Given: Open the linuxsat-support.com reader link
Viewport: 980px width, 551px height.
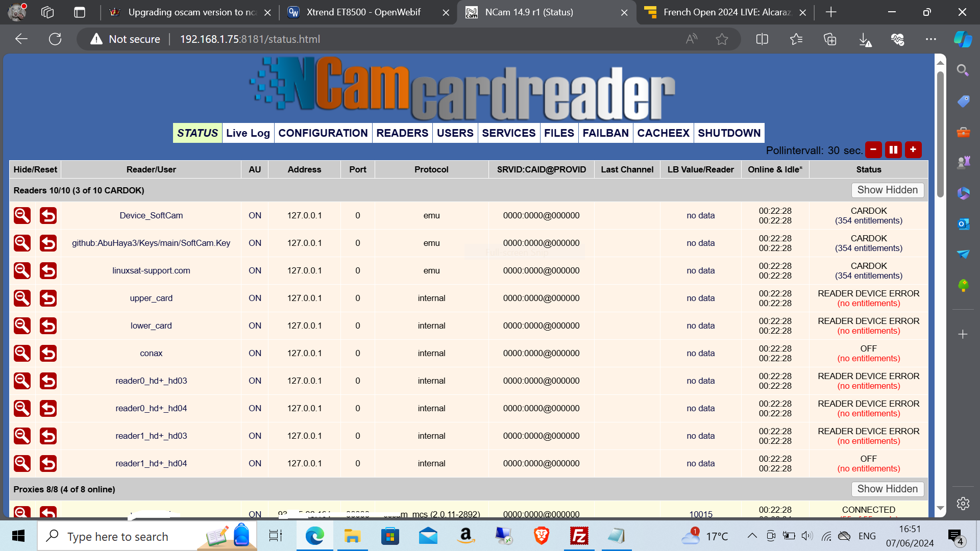Looking at the screenshot, I should pyautogui.click(x=151, y=271).
